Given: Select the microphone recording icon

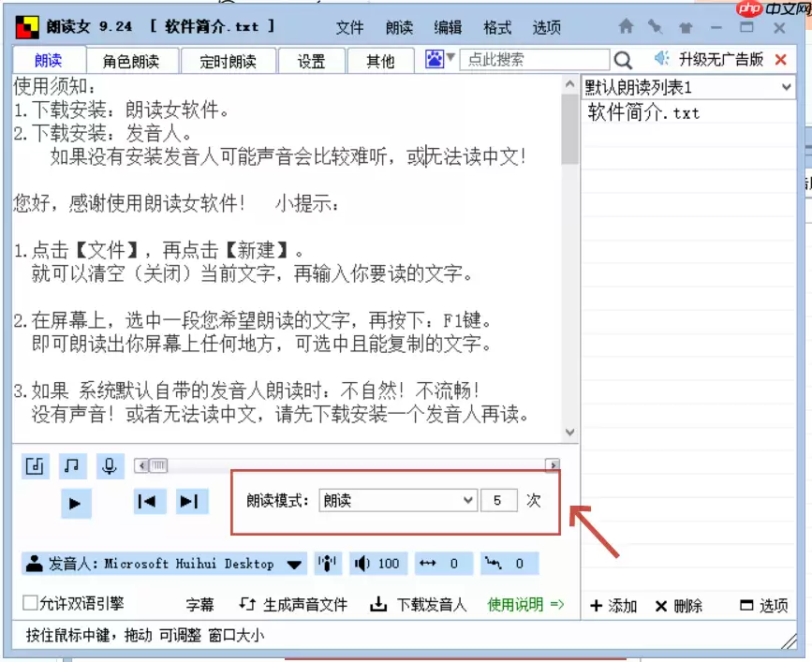Looking at the screenshot, I should pos(110,465).
